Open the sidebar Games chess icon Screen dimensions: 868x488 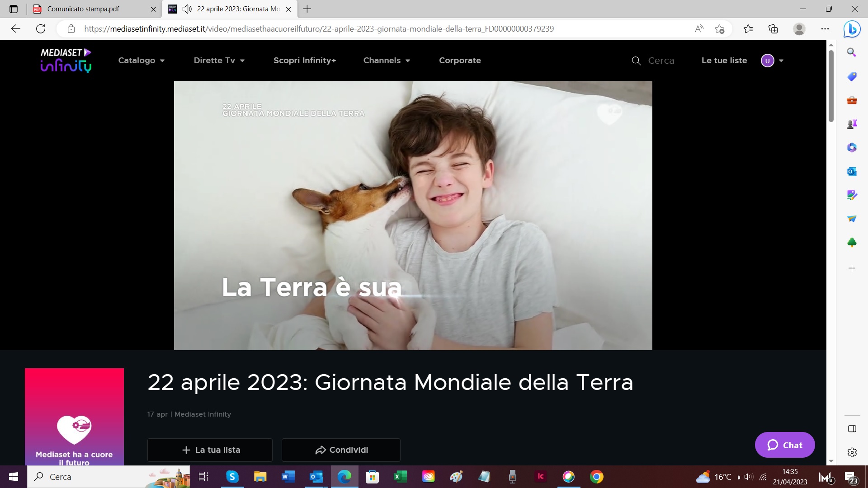click(x=852, y=124)
